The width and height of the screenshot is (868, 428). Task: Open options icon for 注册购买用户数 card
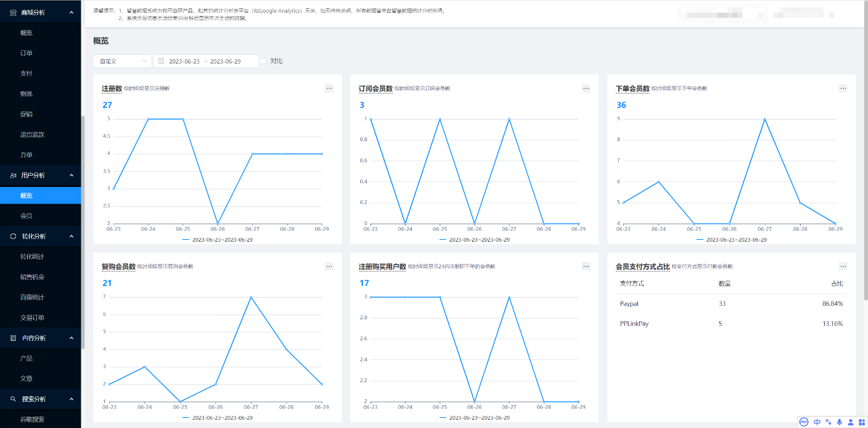(586, 266)
